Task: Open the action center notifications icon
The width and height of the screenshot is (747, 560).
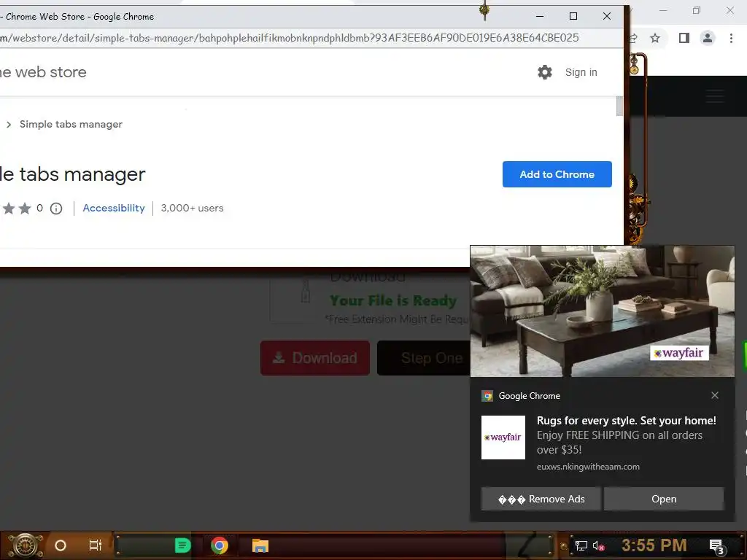Action: pos(716,546)
